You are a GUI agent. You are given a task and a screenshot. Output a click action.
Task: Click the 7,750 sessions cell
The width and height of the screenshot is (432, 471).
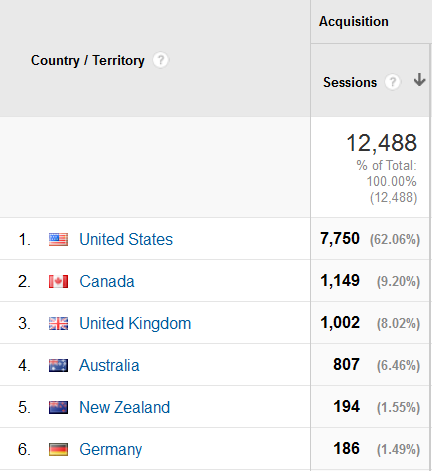[340, 239]
